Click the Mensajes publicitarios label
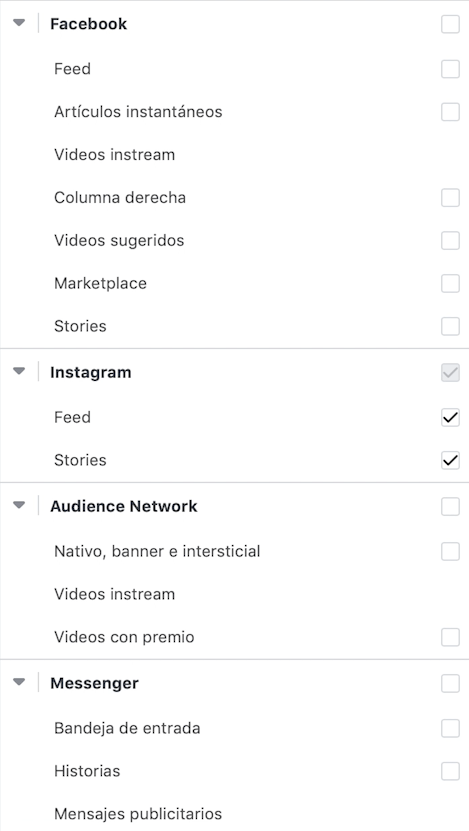The image size is (469, 831). (138, 814)
